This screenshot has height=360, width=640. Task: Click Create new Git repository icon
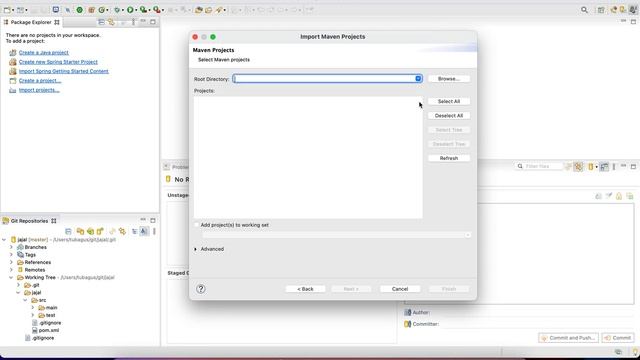100,231
